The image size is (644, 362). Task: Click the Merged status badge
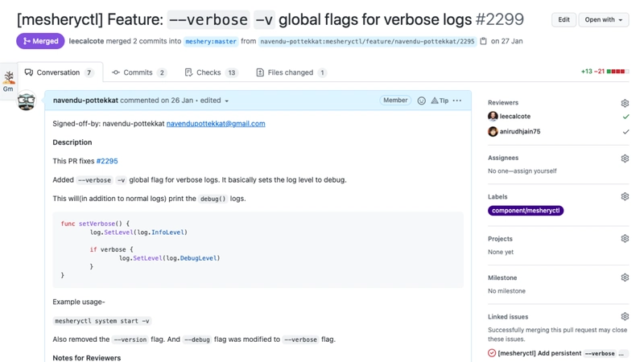pyautogui.click(x=40, y=41)
